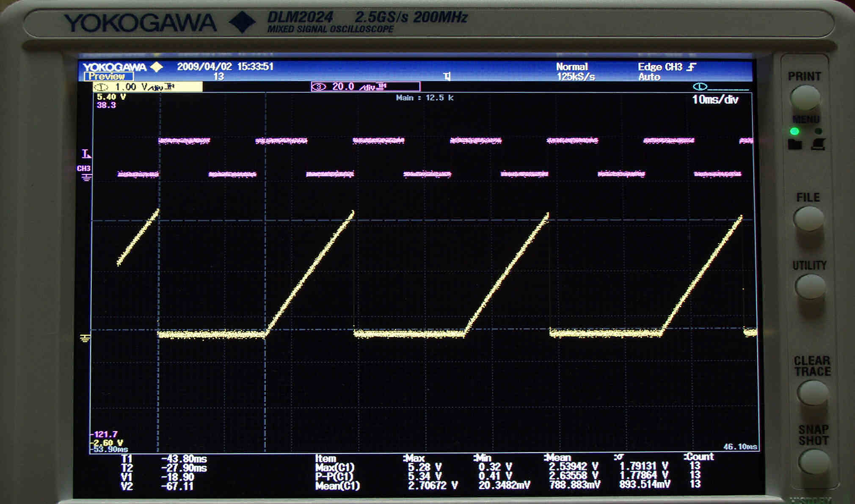855x504 pixels.
Task: Click the folder icon under MENU
Action: [795, 144]
